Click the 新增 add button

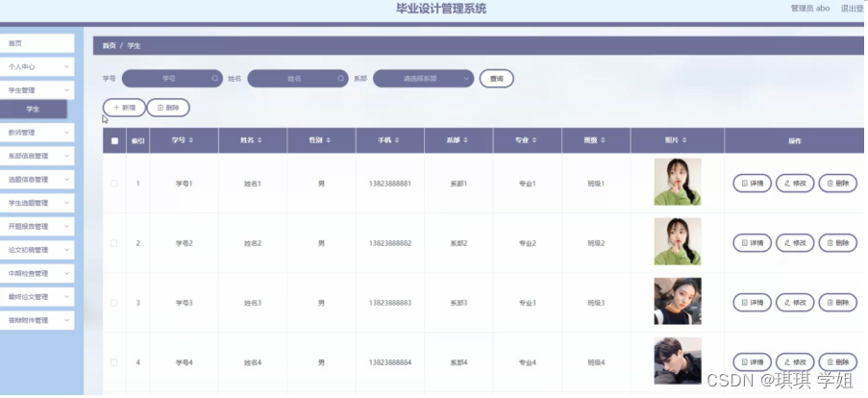pyautogui.click(x=124, y=108)
